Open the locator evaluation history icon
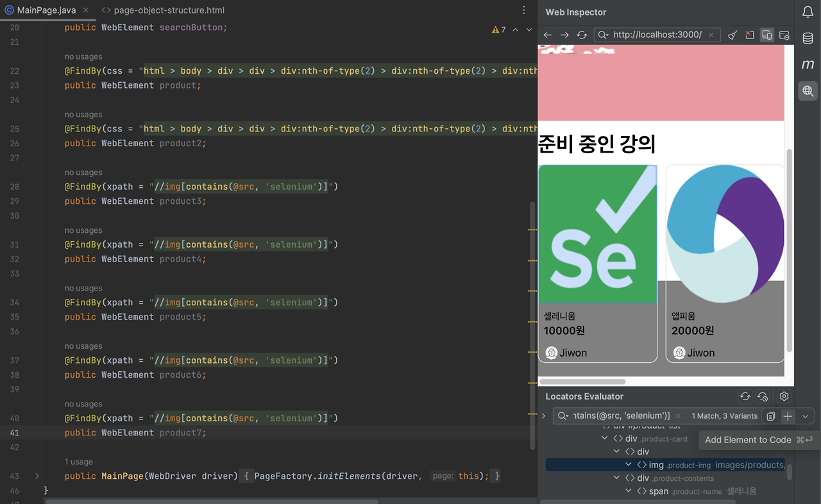 coord(762,396)
